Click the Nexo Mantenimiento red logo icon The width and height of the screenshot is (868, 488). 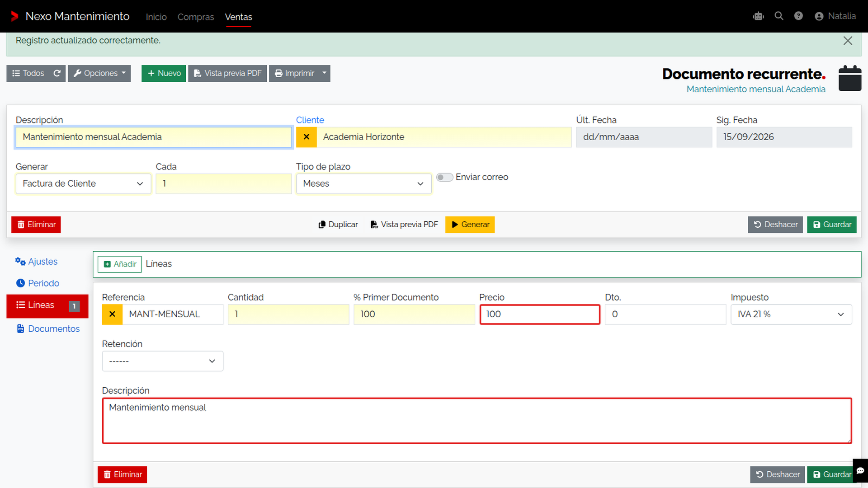14,16
